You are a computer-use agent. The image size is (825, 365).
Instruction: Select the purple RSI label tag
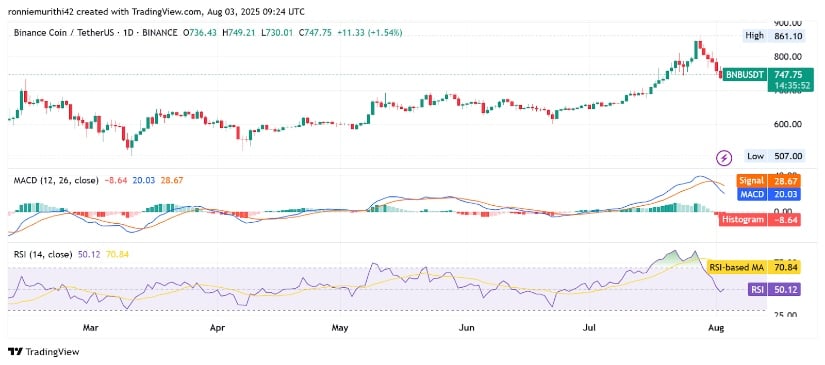pyautogui.click(x=757, y=289)
